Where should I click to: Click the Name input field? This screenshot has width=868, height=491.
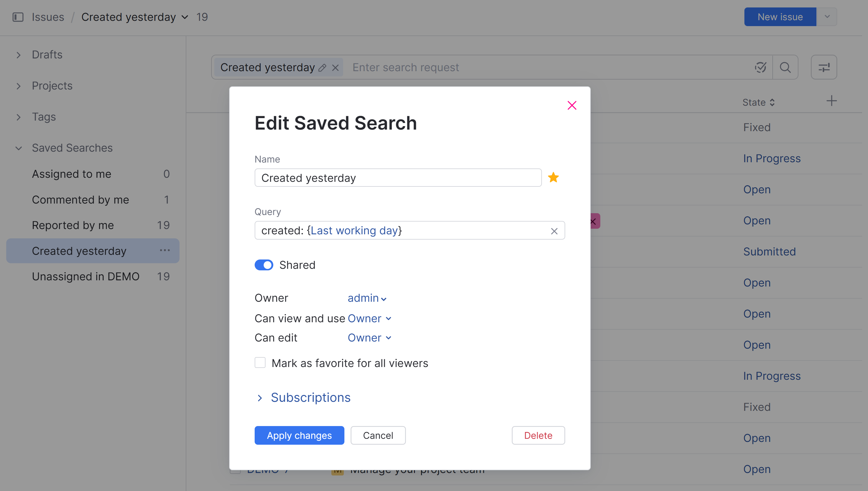[398, 178]
